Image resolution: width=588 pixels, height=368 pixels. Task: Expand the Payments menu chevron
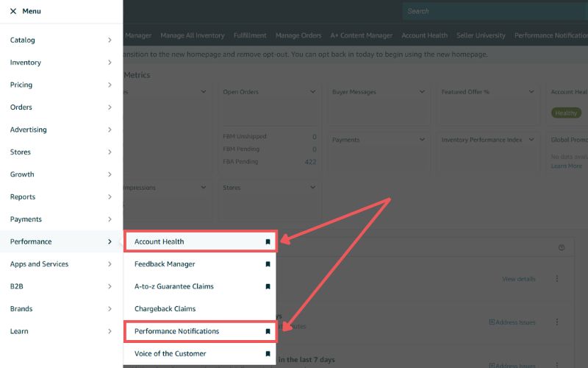(x=110, y=219)
